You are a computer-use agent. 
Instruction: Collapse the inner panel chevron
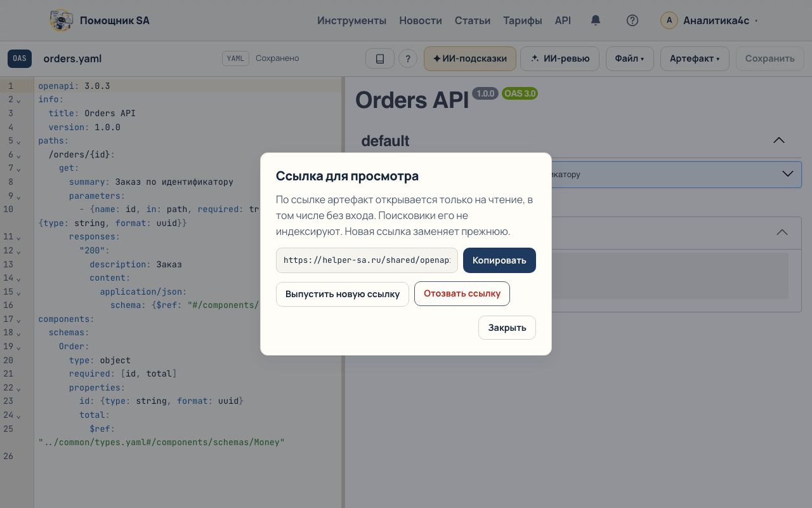click(782, 232)
